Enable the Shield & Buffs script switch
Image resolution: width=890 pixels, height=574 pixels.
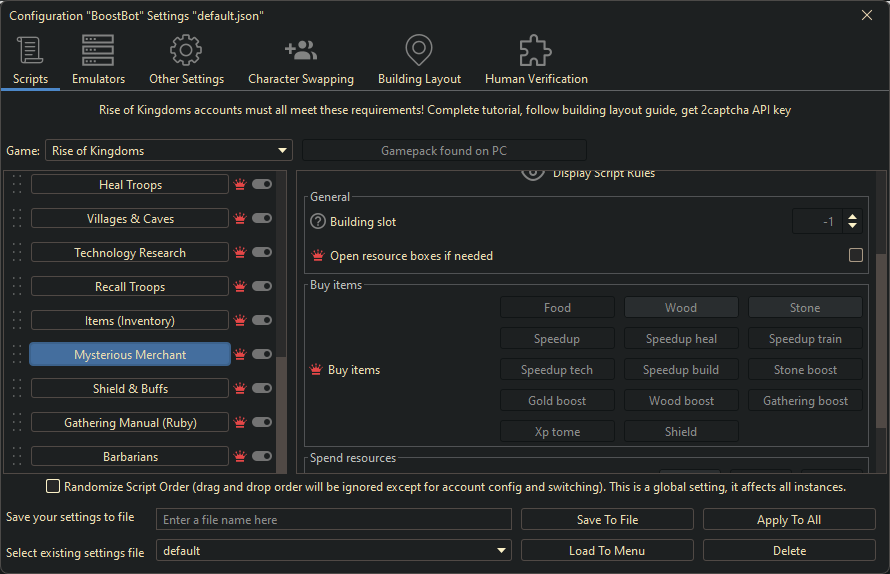click(x=262, y=388)
